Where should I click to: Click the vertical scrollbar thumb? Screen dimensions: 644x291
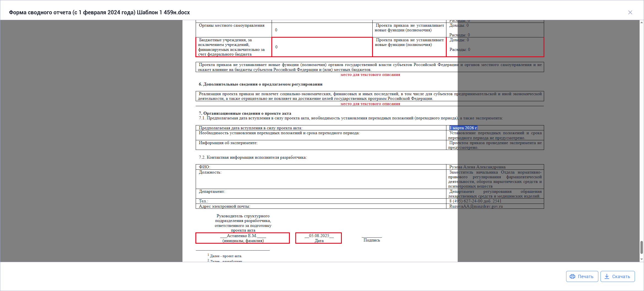(x=642, y=247)
